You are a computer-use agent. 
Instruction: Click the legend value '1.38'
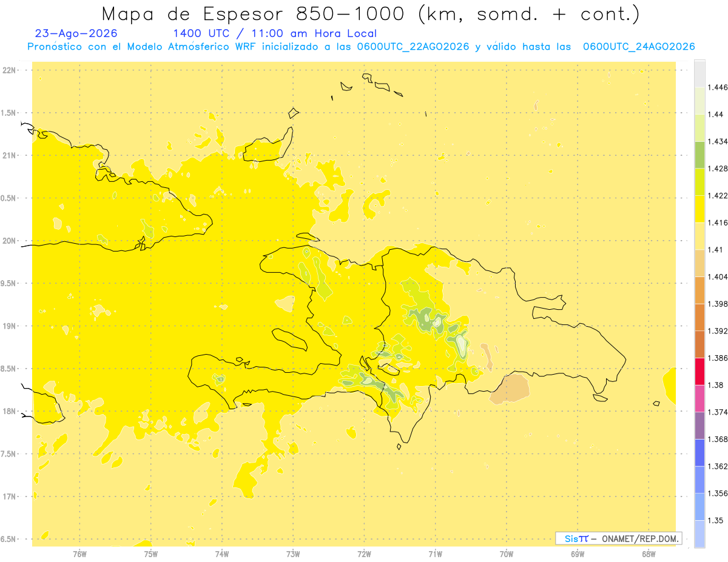pyautogui.click(x=716, y=385)
